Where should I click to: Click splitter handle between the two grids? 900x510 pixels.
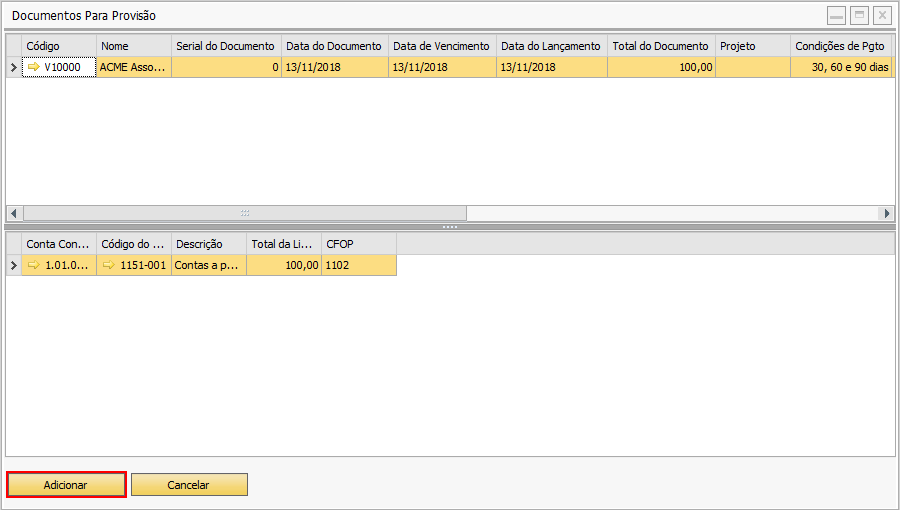pyautogui.click(x=450, y=227)
